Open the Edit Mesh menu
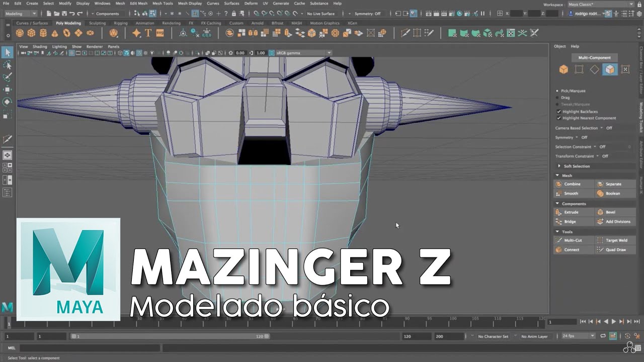The height and width of the screenshot is (362, 644). pyautogui.click(x=138, y=3)
